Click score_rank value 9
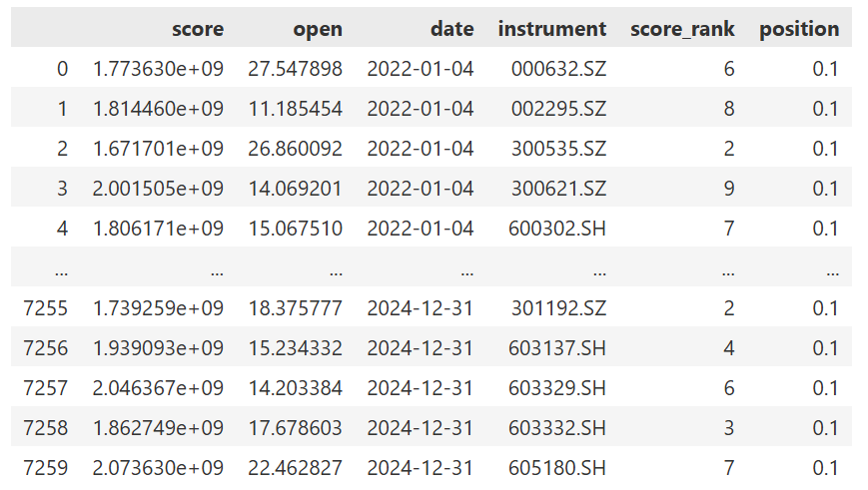868x490 pixels. pyautogui.click(x=728, y=189)
